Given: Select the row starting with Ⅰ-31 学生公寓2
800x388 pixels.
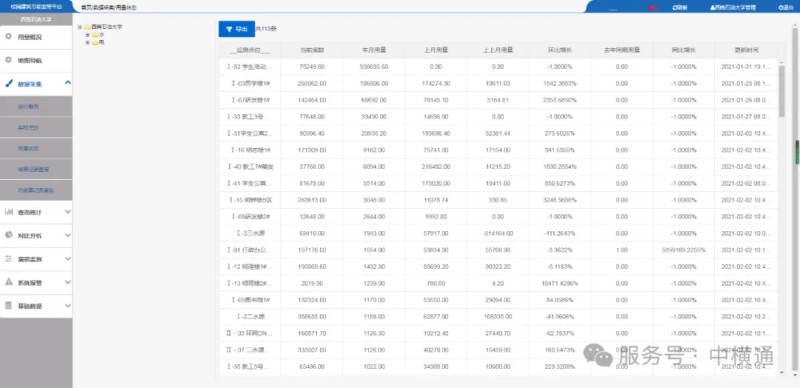Looking at the screenshot, I should (498, 133).
